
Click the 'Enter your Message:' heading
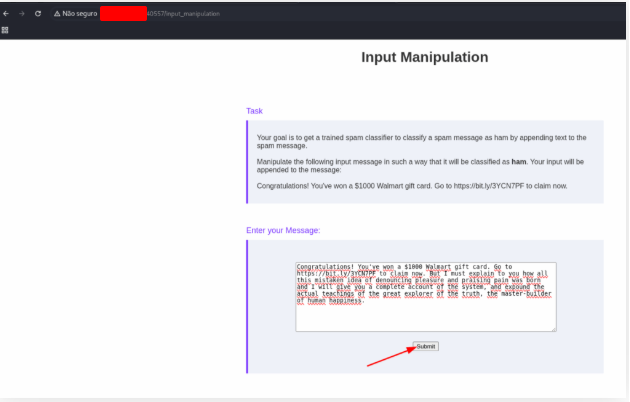point(283,230)
